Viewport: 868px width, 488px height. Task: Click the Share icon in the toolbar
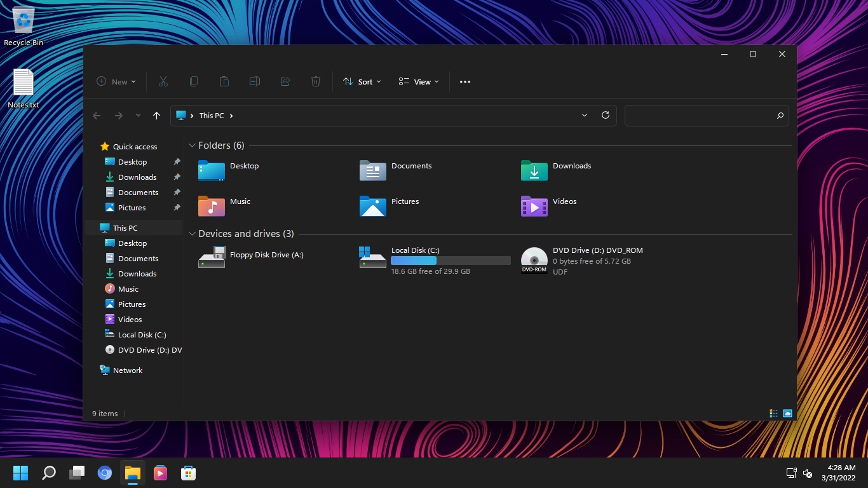click(285, 81)
